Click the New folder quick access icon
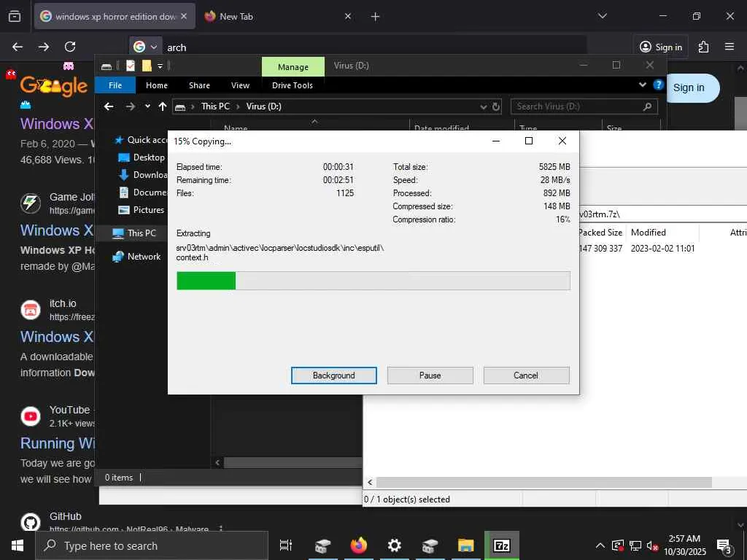Screen dimensions: 747x560 click(146, 66)
